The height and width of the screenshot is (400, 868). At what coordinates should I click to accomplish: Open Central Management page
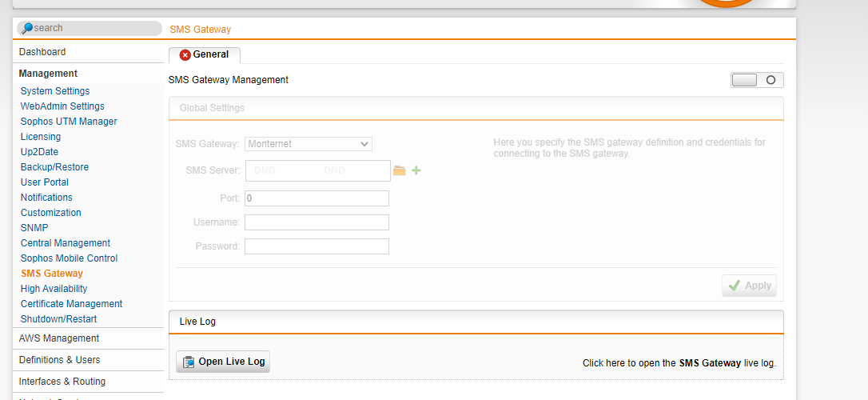tap(66, 243)
